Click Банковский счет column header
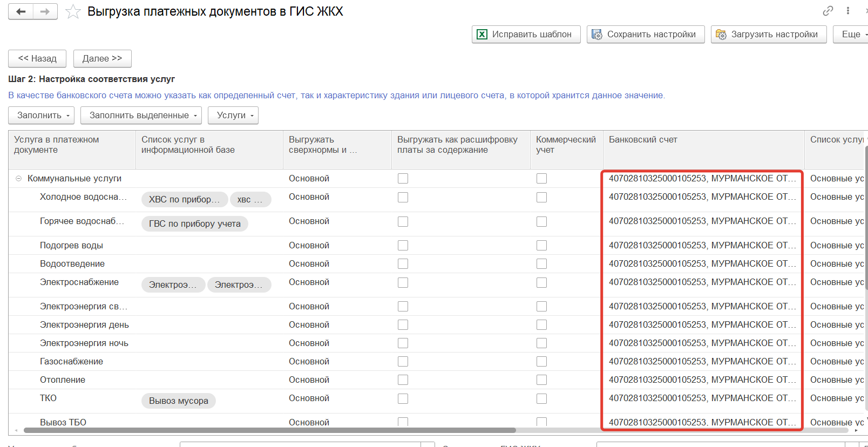868x447 pixels. point(703,150)
